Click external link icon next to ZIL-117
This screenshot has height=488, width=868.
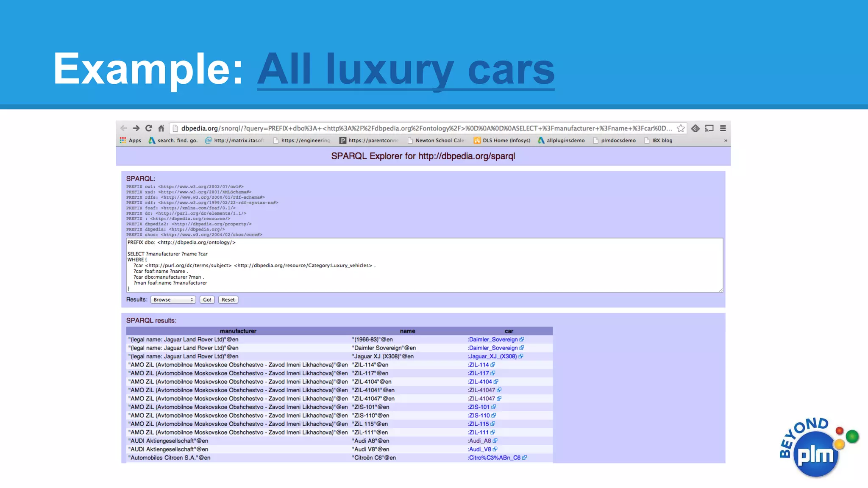493,373
